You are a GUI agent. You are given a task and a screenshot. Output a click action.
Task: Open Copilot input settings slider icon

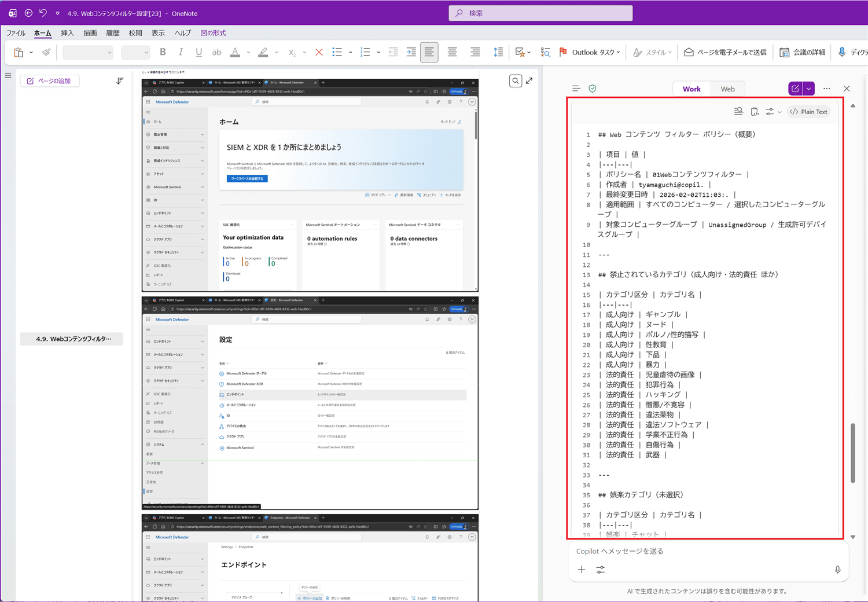pos(601,570)
